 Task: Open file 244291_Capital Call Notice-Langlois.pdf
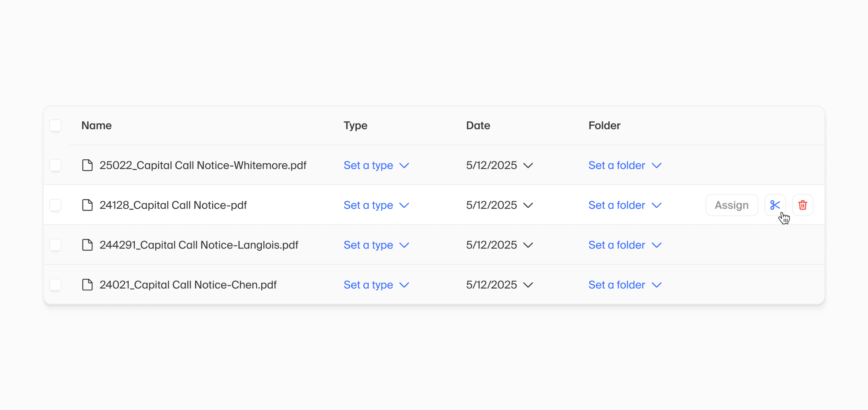[199, 245]
